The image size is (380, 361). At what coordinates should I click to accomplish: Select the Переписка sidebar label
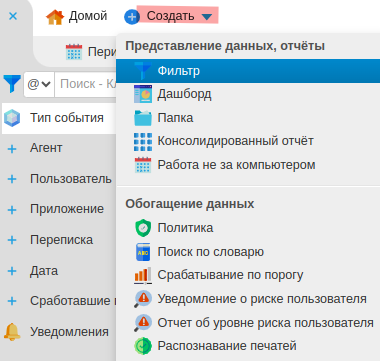coord(61,240)
